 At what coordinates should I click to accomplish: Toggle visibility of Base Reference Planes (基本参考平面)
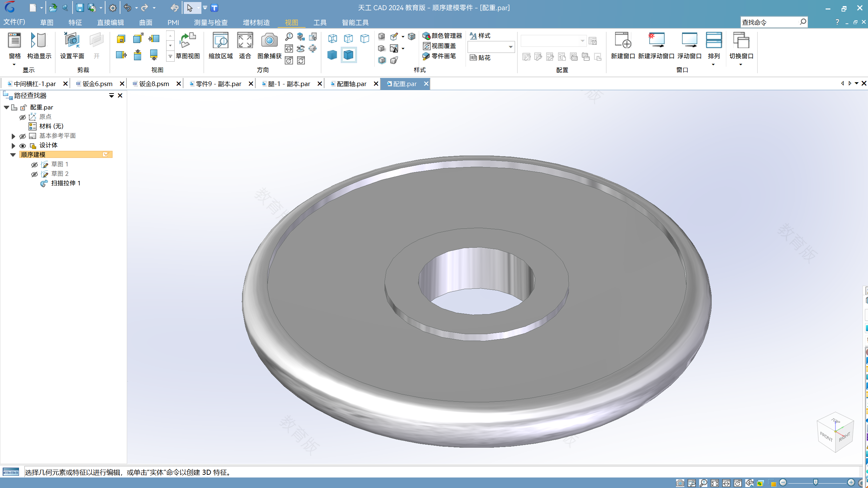23,136
